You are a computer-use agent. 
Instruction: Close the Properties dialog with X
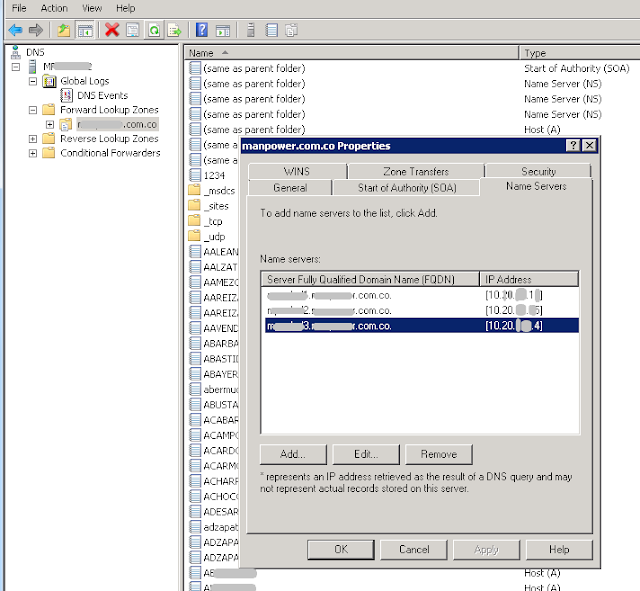point(589,145)
